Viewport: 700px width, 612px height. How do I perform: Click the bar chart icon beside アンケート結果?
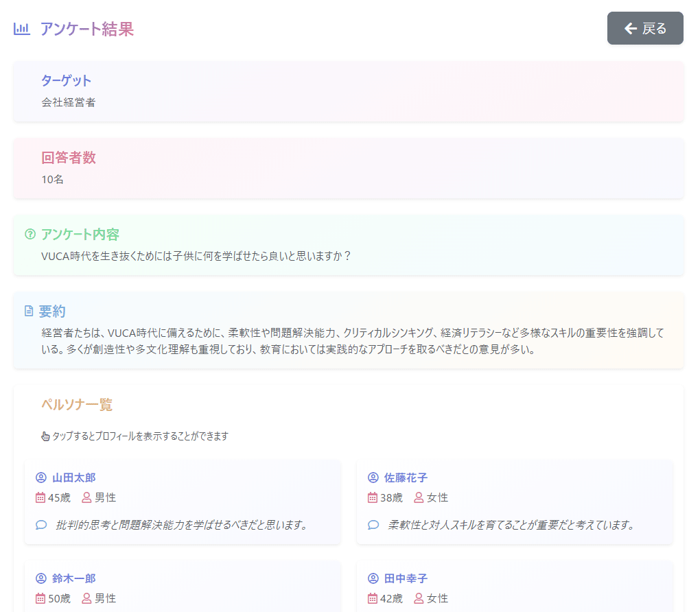point(22,29)
